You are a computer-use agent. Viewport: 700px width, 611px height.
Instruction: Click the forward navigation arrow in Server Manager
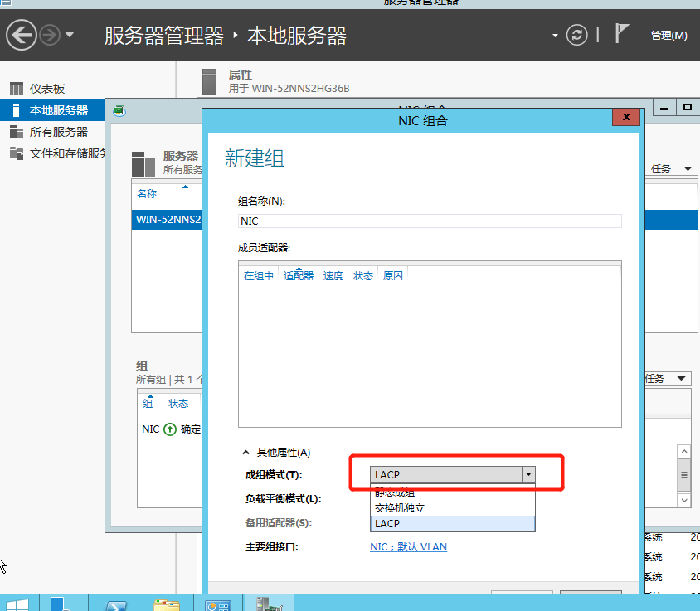click(x=50, y=35)
